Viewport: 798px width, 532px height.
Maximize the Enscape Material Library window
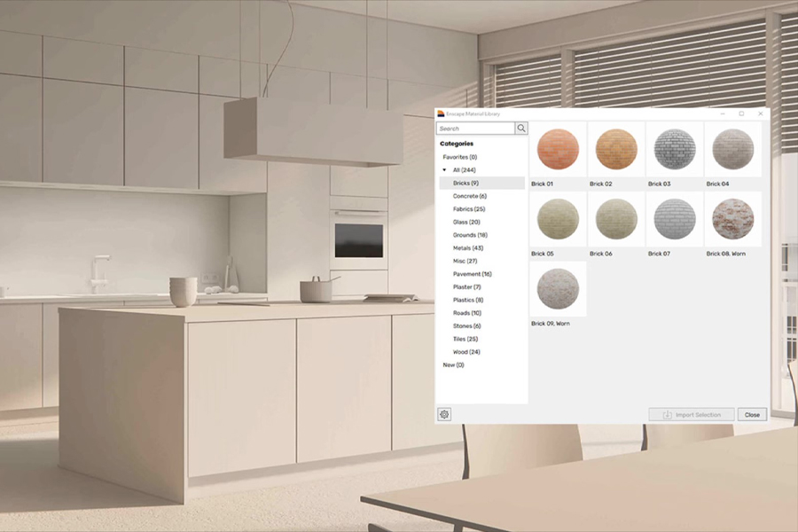tap(741, 113)
